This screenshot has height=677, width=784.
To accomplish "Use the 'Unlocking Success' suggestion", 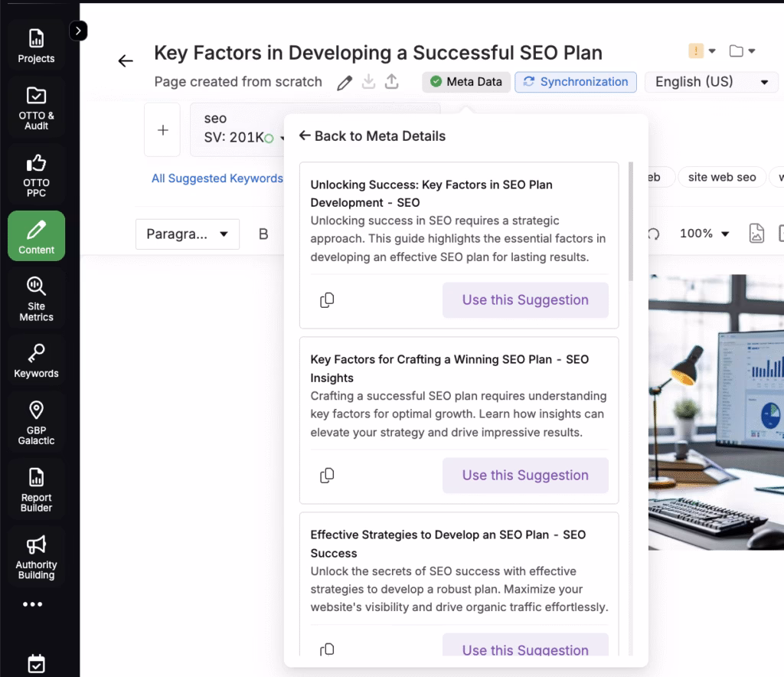I will 525,300.
